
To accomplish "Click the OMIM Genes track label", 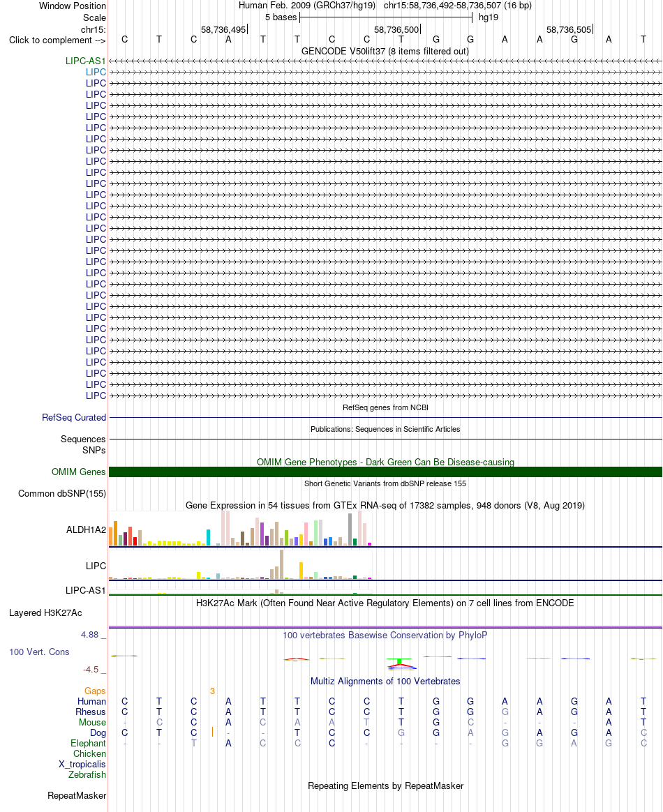I will click(78, 472).
